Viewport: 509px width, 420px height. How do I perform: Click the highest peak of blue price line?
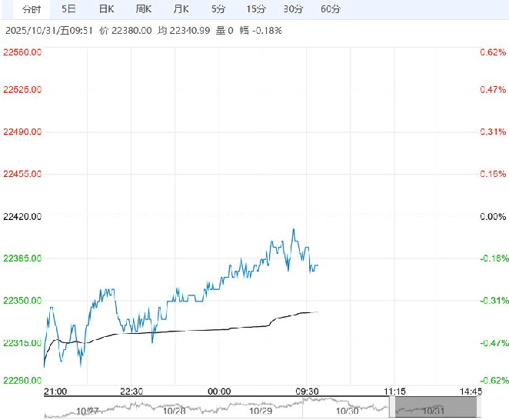294,229
